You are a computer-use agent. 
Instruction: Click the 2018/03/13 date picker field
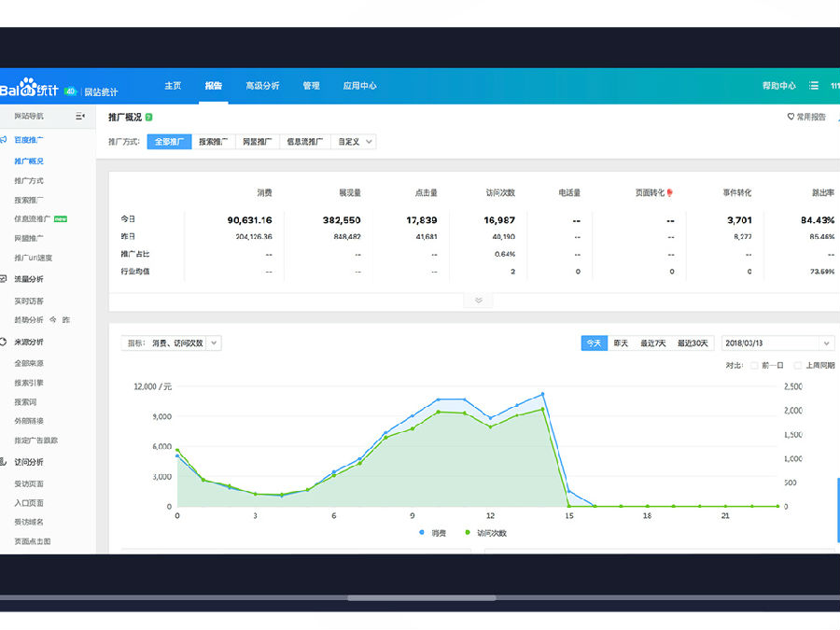(777, 343)
